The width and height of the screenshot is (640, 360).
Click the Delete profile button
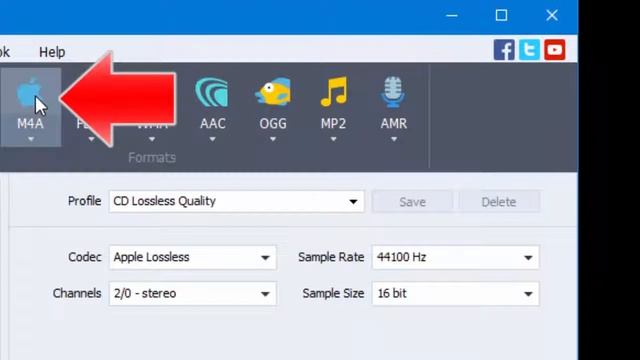point(499,202)
